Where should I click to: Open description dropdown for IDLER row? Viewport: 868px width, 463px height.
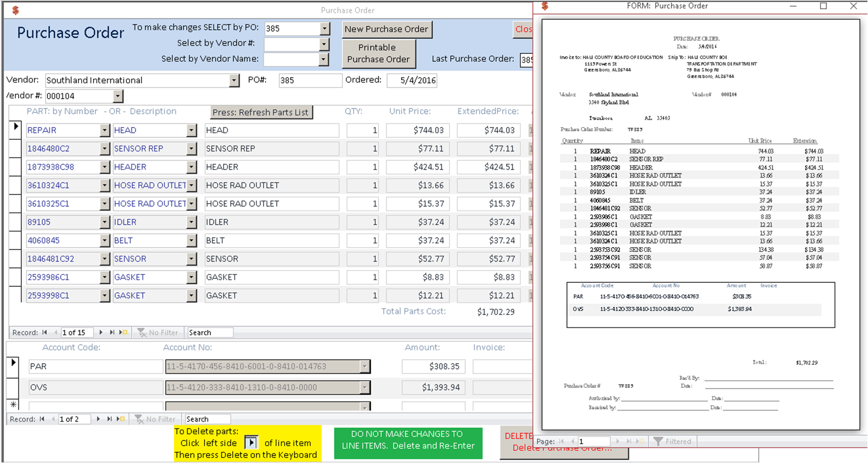pyautogui.click(x=192, y=222)
